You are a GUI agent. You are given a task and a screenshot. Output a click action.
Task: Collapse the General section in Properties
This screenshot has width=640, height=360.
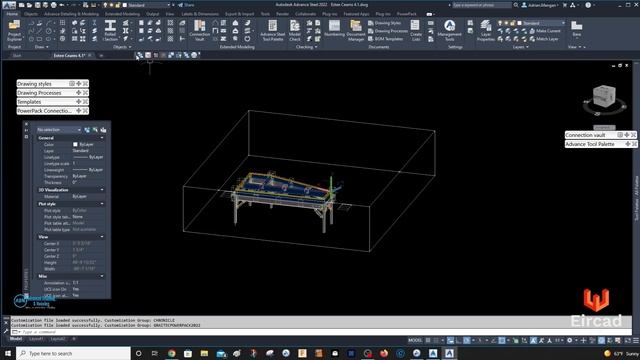(x=102, y=138)
